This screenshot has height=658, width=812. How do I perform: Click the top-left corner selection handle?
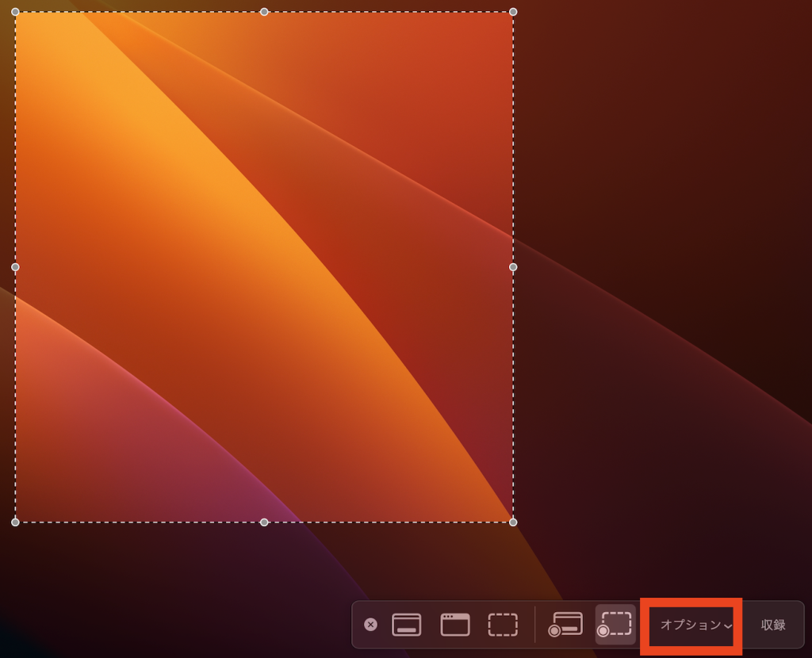coord(15,12)
